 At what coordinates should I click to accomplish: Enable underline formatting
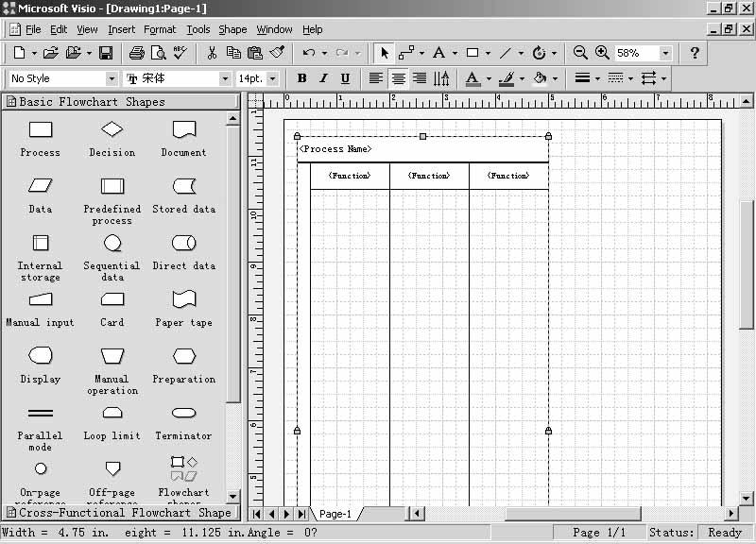(x=345, y=78)
